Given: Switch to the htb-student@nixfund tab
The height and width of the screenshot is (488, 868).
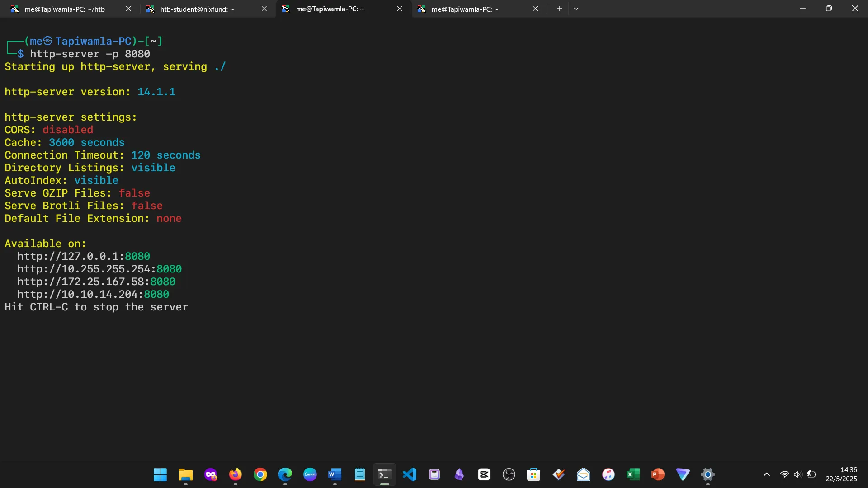Looking at the screenshot, I should coord(197,9).
